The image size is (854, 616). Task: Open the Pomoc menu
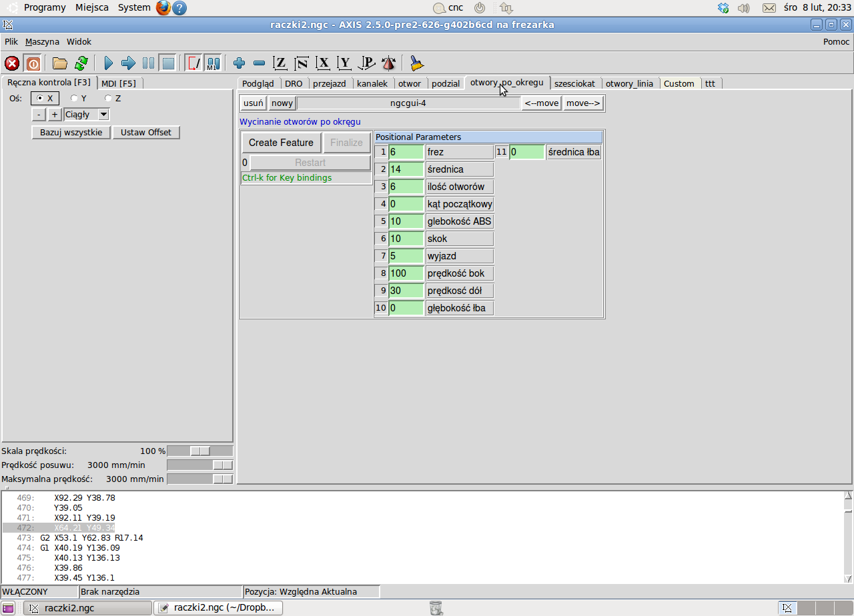click(x=837, y=41)
